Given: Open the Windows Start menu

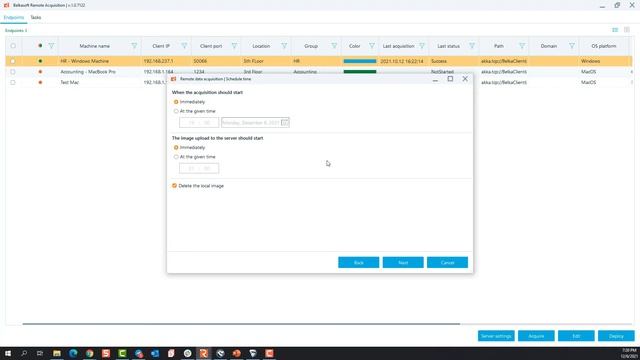Looking at the screenshot, I should click(x=8, y=353).
